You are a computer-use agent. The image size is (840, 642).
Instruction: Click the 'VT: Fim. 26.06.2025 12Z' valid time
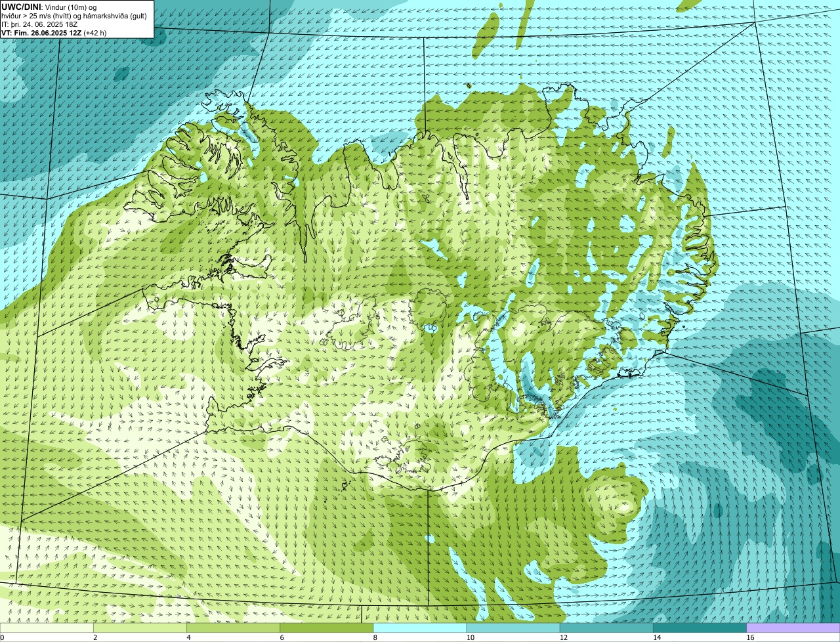tap(41, 33)
